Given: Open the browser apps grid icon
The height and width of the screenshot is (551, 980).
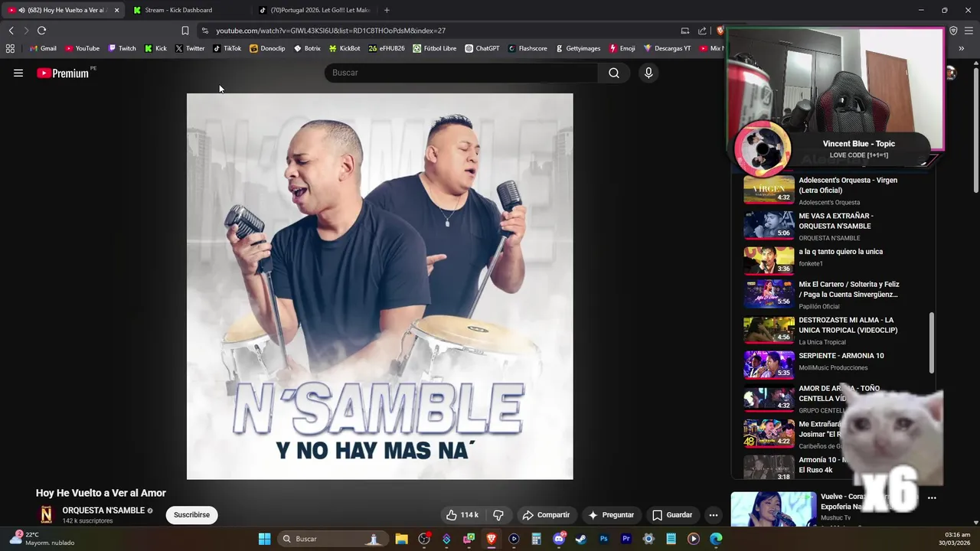Looking at the screenshot, I should tap(10, 48).
